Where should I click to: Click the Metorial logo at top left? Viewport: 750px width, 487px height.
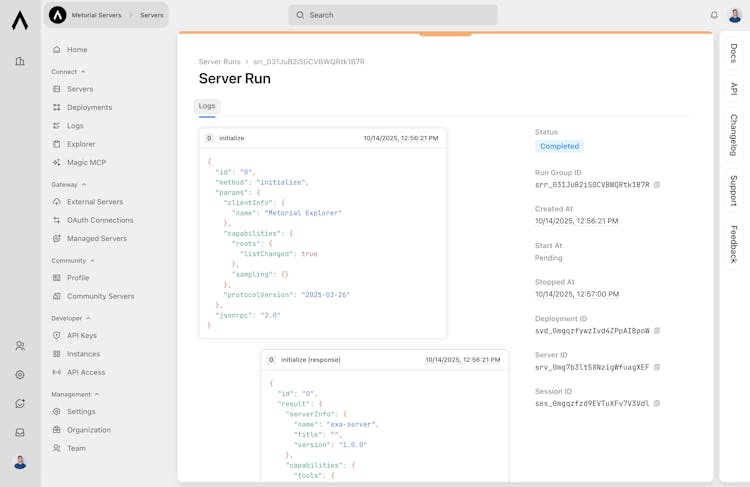coord(20,20)
